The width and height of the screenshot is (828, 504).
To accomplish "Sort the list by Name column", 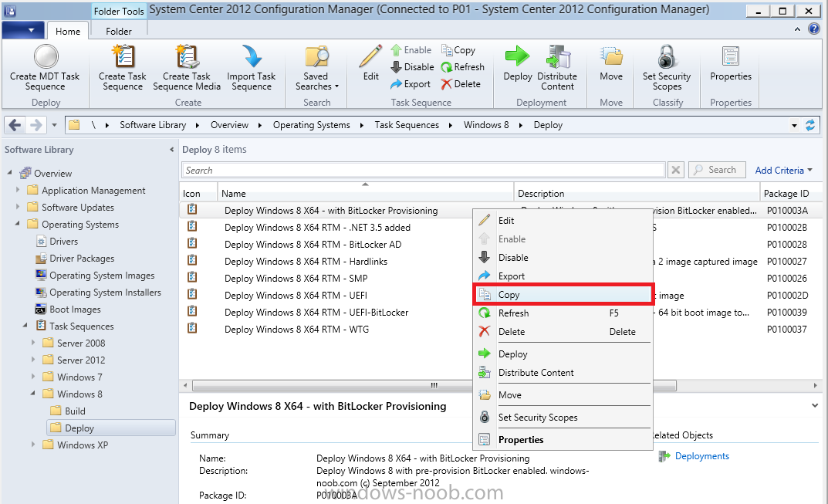I will point(366,194).
